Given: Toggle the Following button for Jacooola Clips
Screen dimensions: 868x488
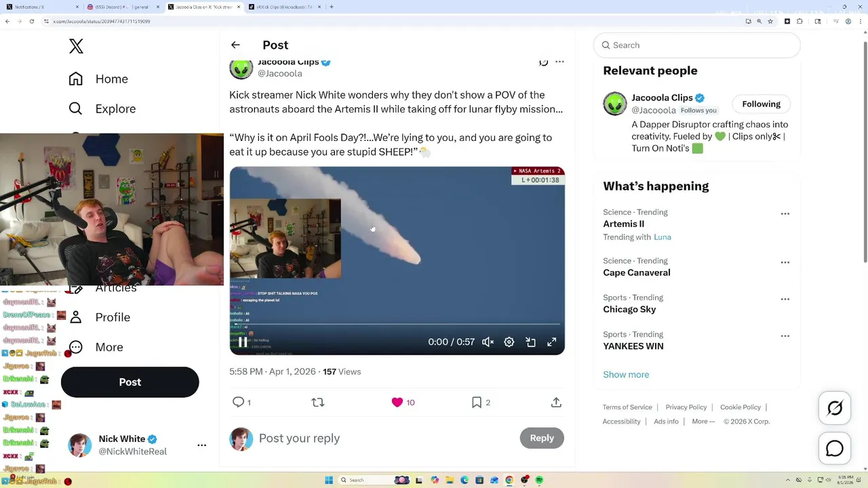Looking at the screenshot, I should click(x=761, y=104).
